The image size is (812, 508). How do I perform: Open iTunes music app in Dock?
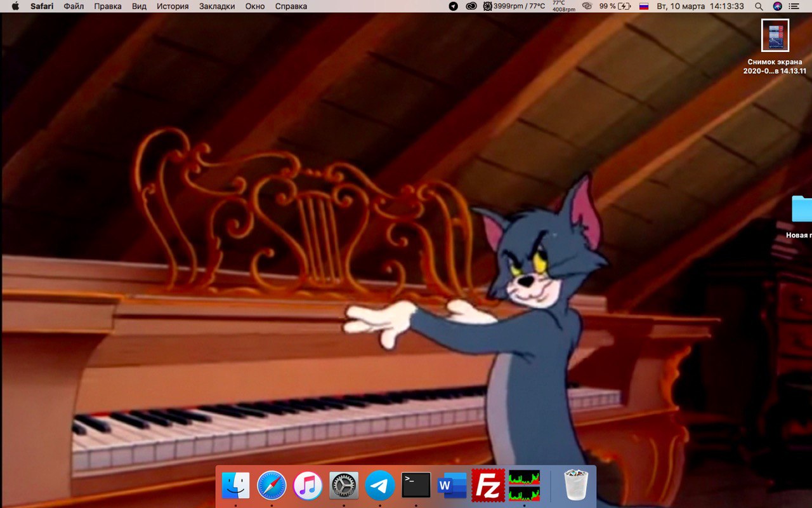click(308, 486)
